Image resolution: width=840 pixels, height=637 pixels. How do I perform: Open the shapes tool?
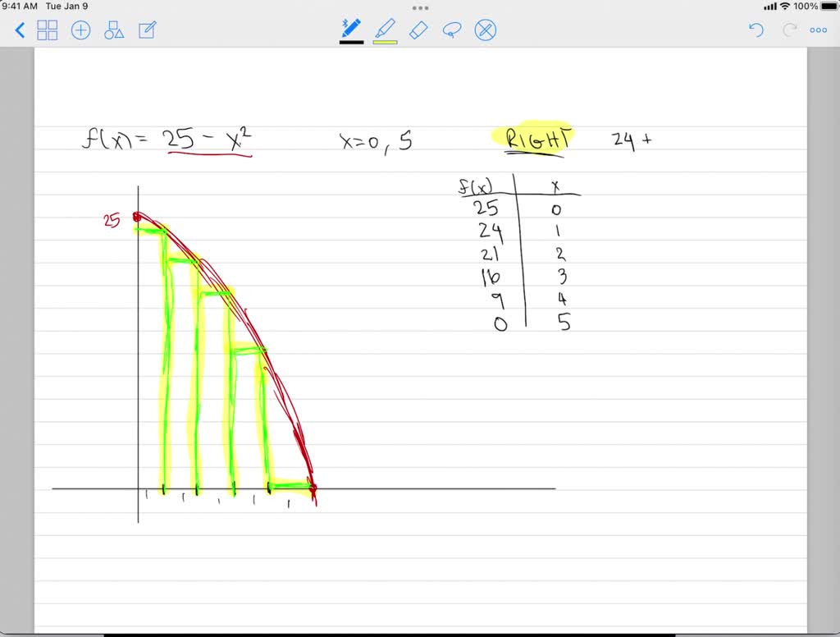(113, 30)
